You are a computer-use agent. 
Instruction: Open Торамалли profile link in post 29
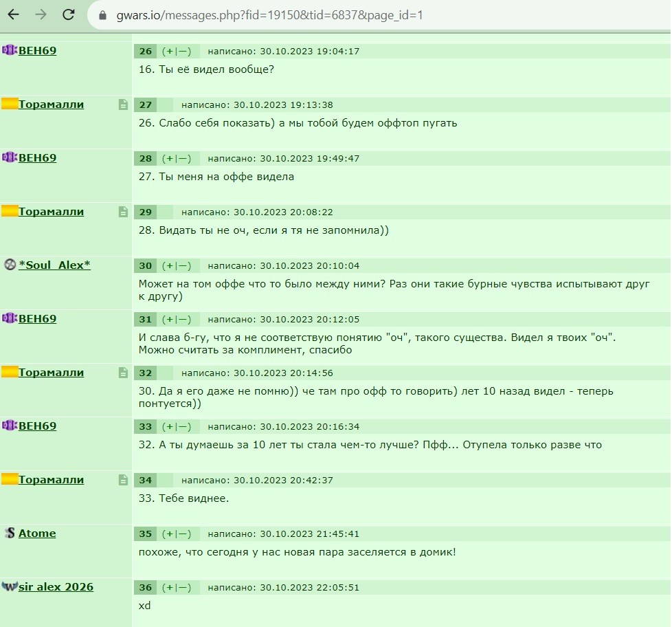51,212
